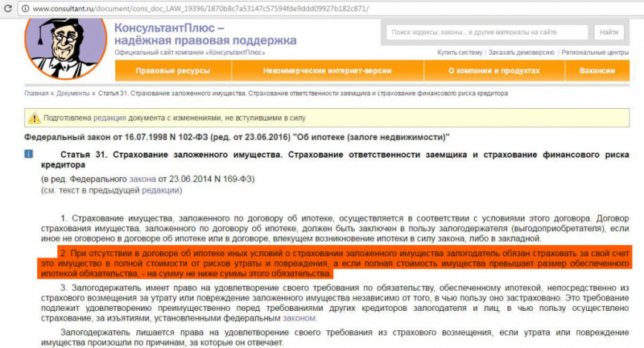Image resolution: width=644 pixels, height=348 pixels.
Task: Focus the site search input field
Action: tap(485, 32)
